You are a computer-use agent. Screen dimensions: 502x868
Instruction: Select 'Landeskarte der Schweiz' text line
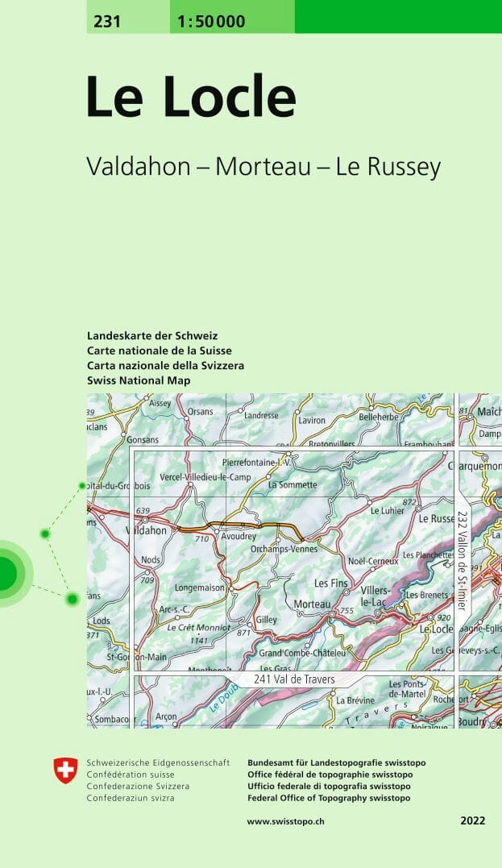(152, 335)
